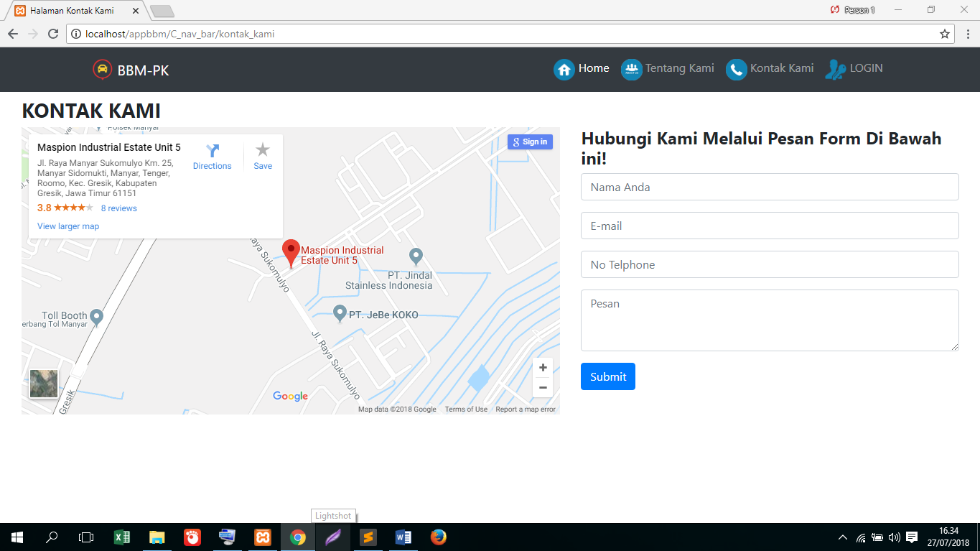This screenshot has width=980, height=551.
Task: Select the PT. JeBe KOKO map pin
Action: point(340,313)
